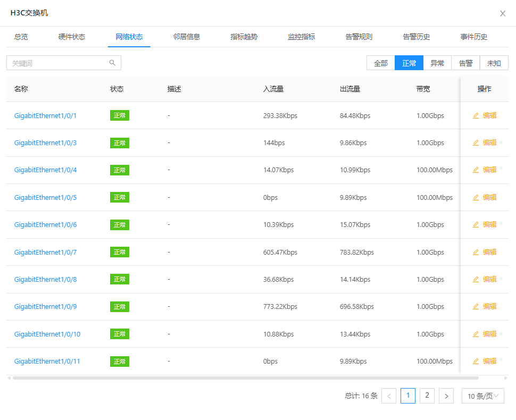
Task: Close the H3C交换机 dialog with X
Action: [503, 13]
